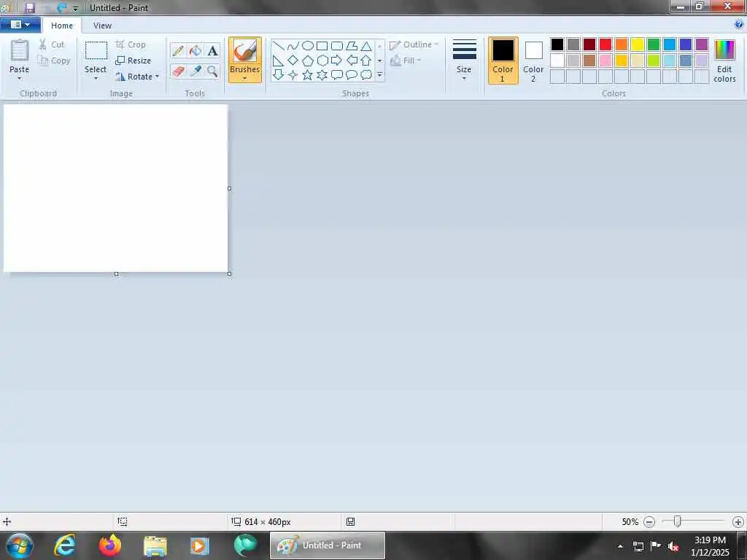The height and width of the screenshot is (560, 747).
Task: Expand the Brushes dropdown arrow
Action: 244,79
